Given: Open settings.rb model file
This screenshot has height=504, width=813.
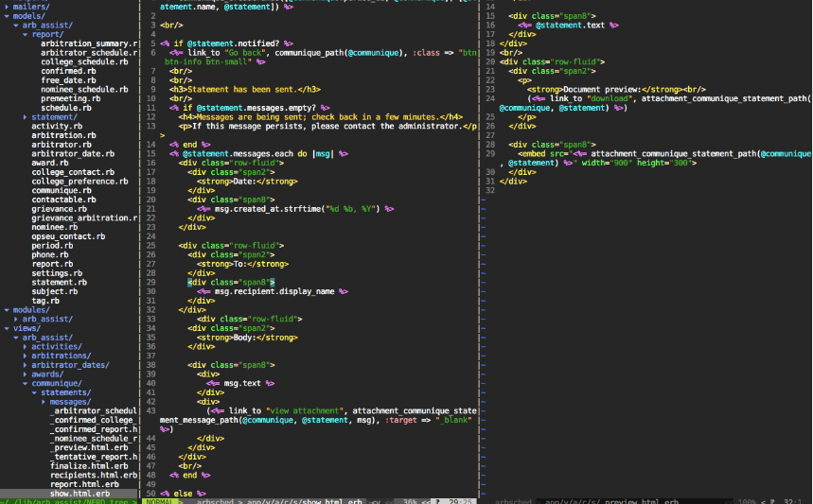Looking at the screenshot, I should point(57,273).
